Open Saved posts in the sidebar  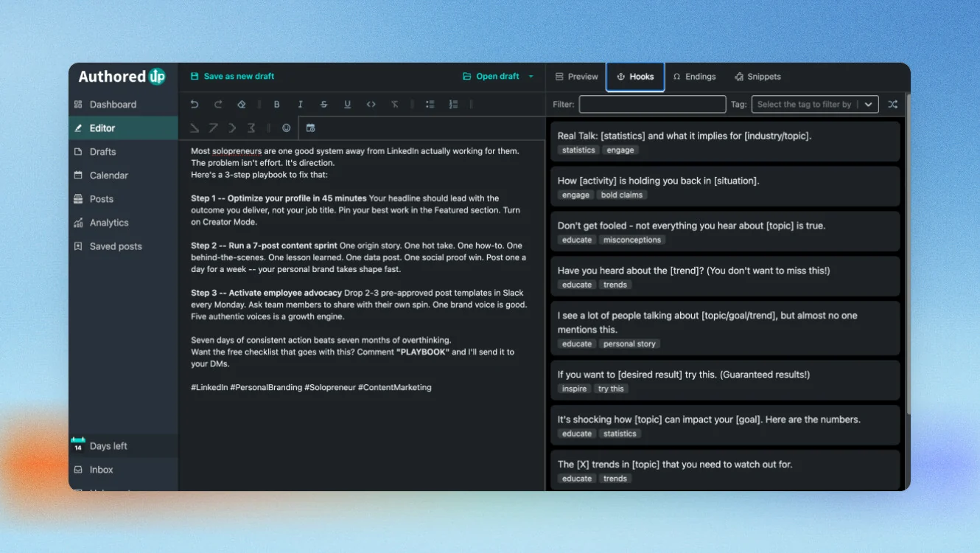tap(123, 246)
